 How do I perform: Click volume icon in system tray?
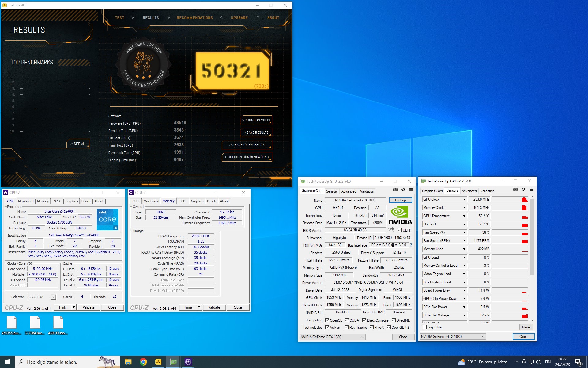coord(539,362)
